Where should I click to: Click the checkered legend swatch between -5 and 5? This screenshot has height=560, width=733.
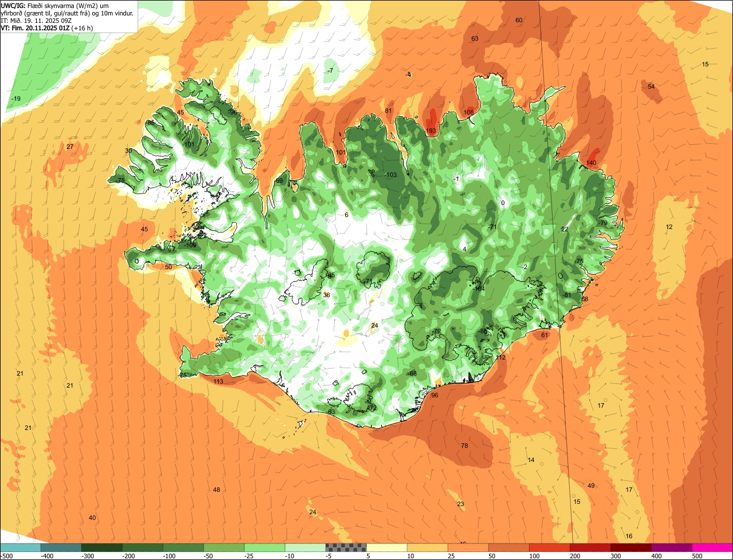346,547
